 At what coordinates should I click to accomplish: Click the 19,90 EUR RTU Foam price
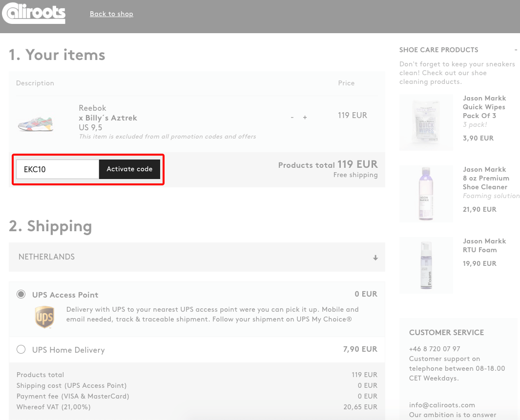click(x=479, y=264)
